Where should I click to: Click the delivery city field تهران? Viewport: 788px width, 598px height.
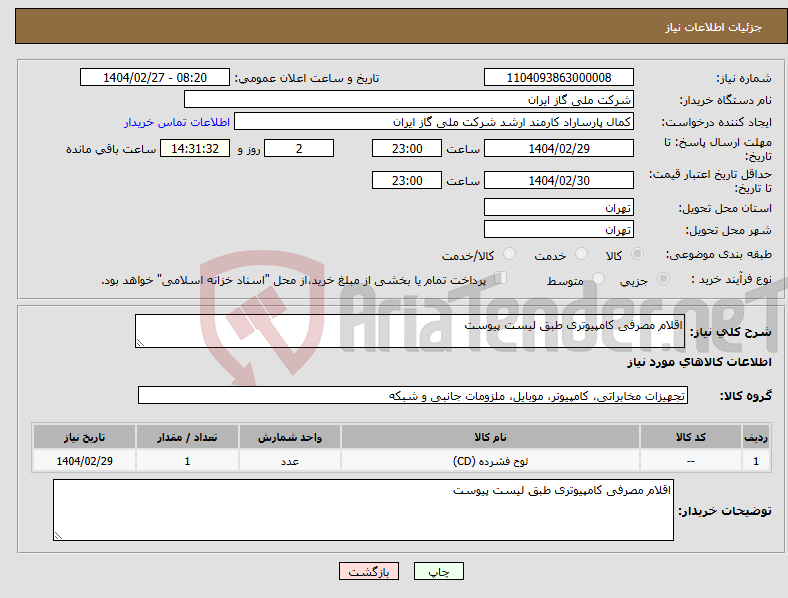pos(559,229)
